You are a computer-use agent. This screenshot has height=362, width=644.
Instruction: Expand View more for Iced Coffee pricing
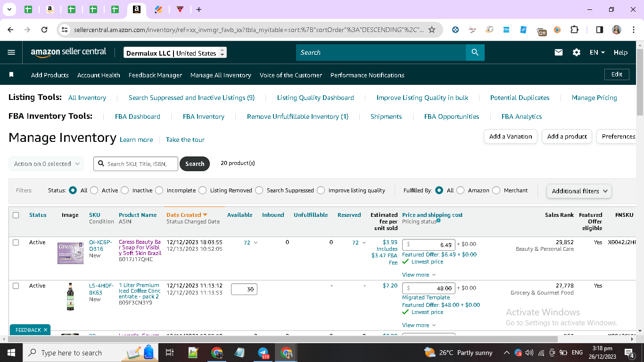tap(419, 325)
